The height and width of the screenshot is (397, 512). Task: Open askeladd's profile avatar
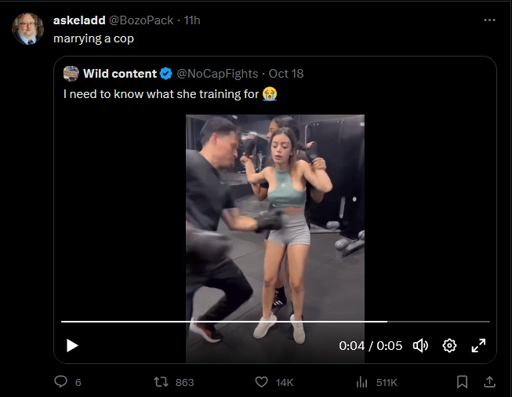point(28,29)
